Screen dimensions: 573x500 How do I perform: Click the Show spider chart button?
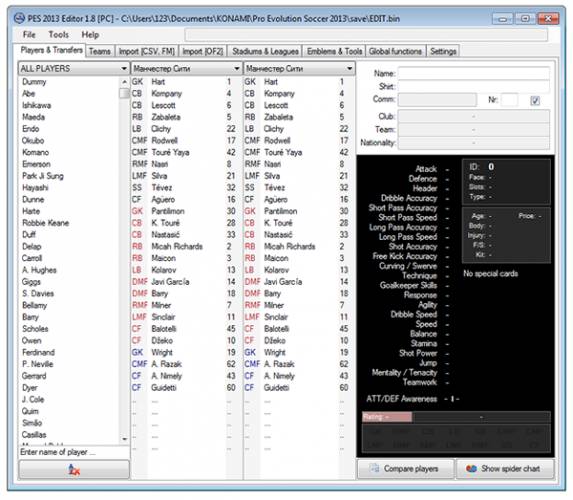505,469
